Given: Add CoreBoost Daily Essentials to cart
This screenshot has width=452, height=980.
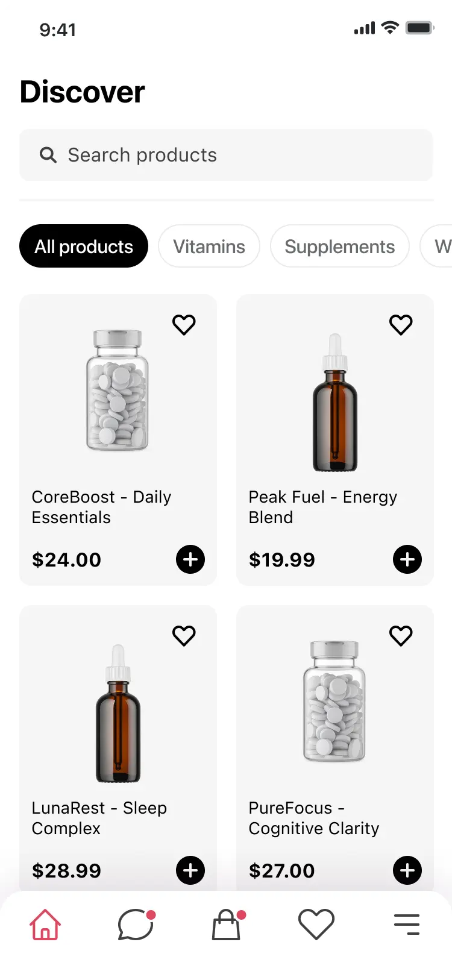Looking at the screenshot, I should pyautogui.click(x=190, y=559).
